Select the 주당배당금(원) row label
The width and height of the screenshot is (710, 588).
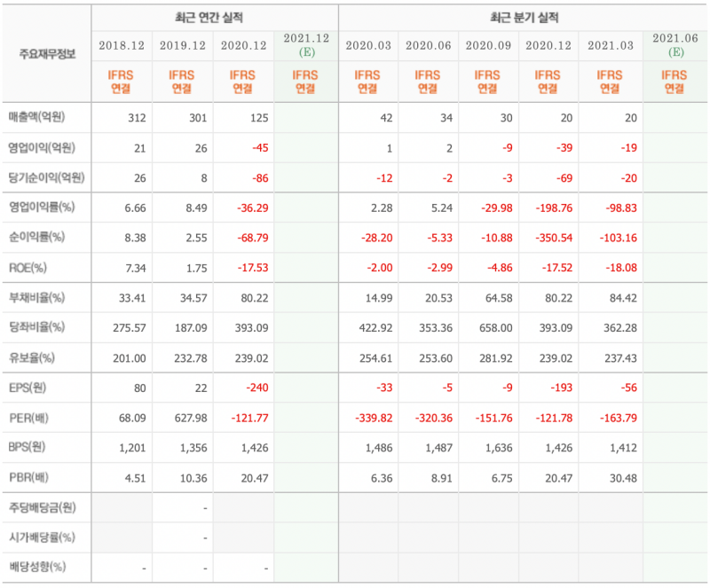[x=43, y=507]
